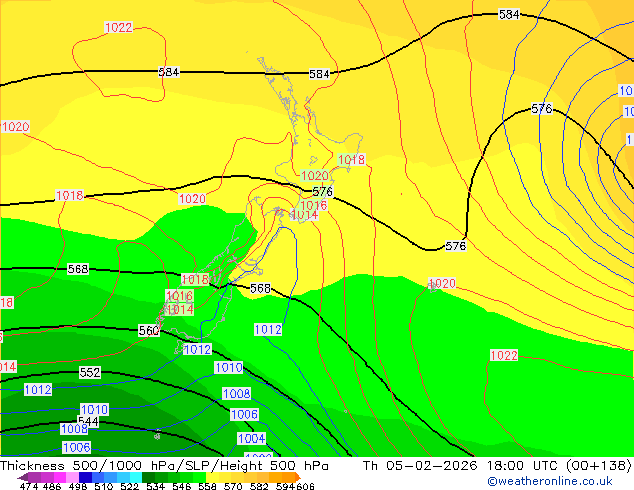Click legend value 498
634x490 pixels.
[x=78, y=486]
